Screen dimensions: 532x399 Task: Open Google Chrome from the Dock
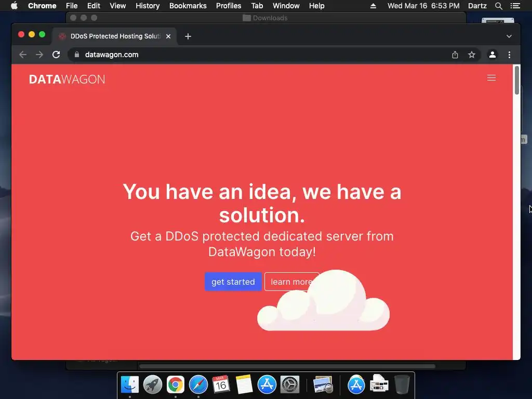[176, 384]
